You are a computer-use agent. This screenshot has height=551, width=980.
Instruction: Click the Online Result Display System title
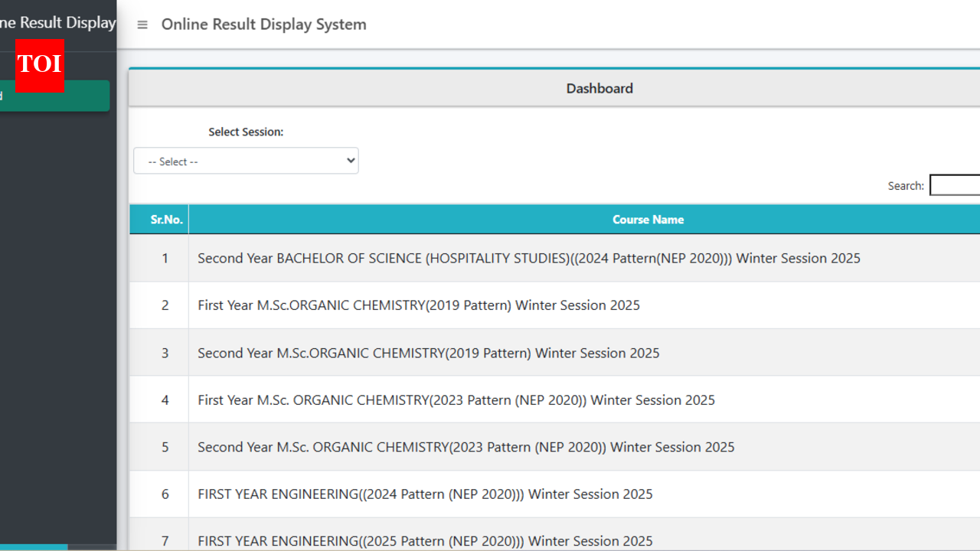[263, 24]
